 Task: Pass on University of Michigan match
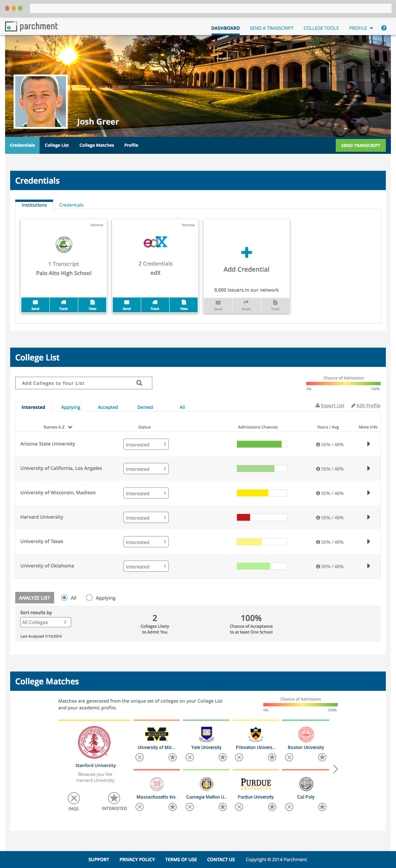(139, 757)
